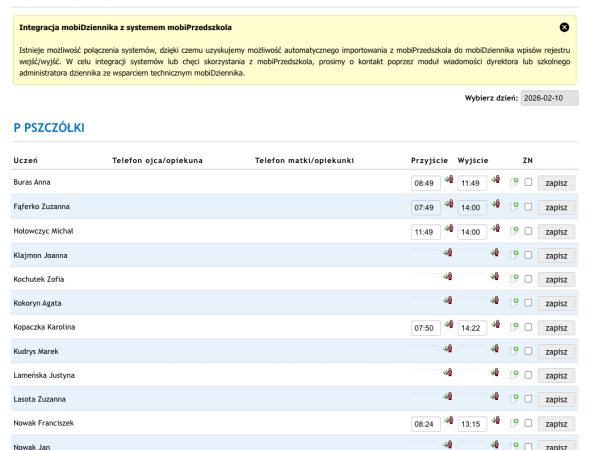Viewport: 590px width, 450px height.
Task: Click arrival icon for Fąferko Zuzanna
Action: tap(449, 204)
